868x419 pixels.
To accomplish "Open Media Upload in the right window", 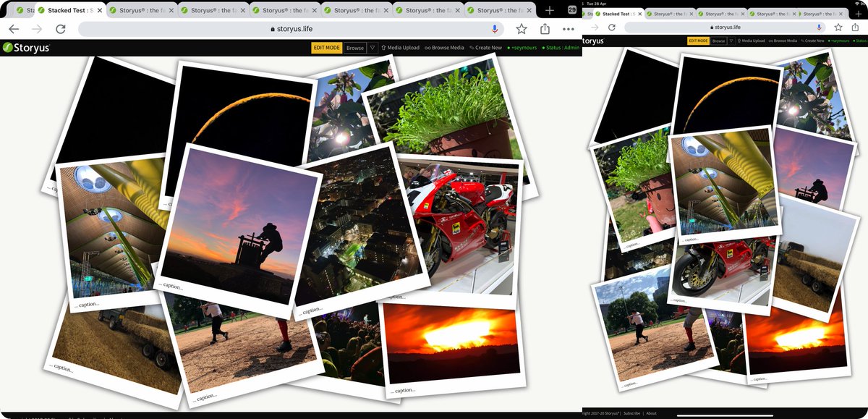I will [752, 41].
